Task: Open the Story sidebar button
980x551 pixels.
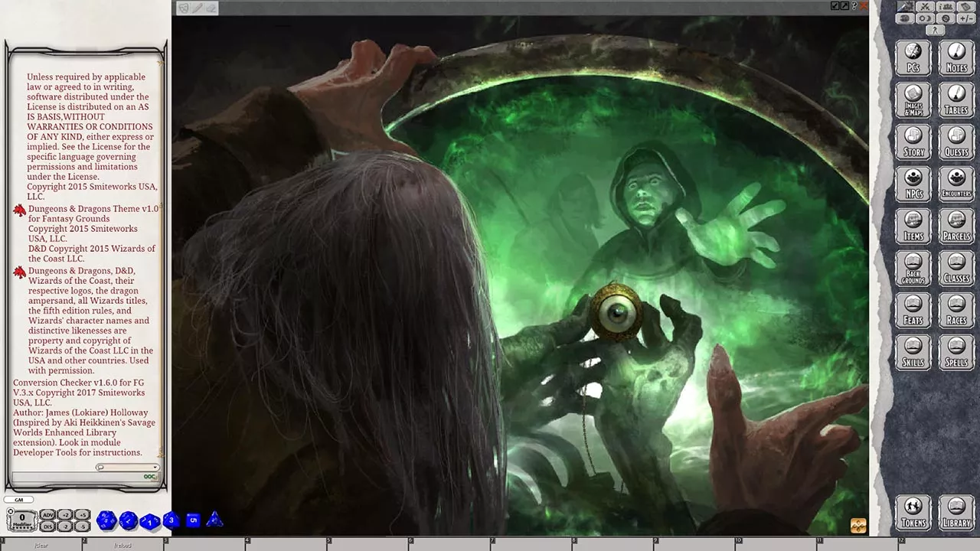Action: pos(913,142)
